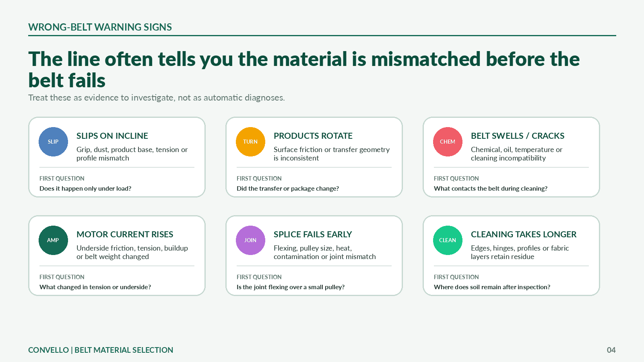This screenshot has width=644, height=362.
Task: Click the slide number 04
Action: 611,350
